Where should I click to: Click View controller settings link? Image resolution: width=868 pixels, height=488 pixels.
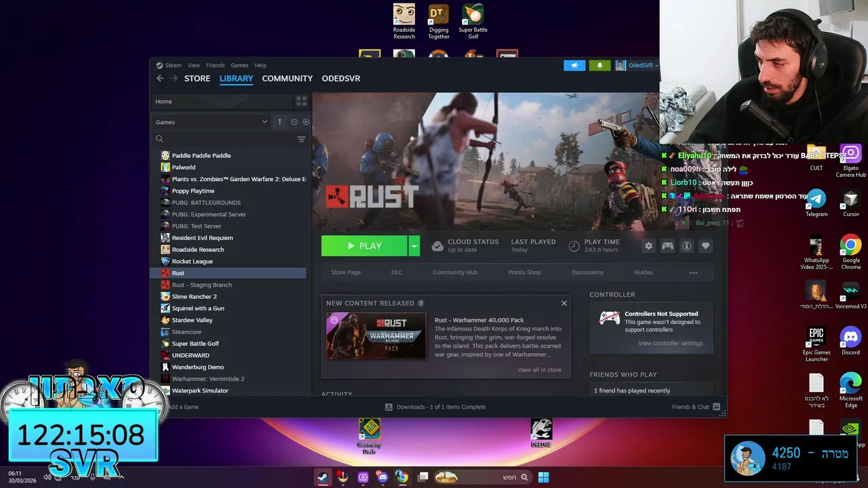pos(670,343)
